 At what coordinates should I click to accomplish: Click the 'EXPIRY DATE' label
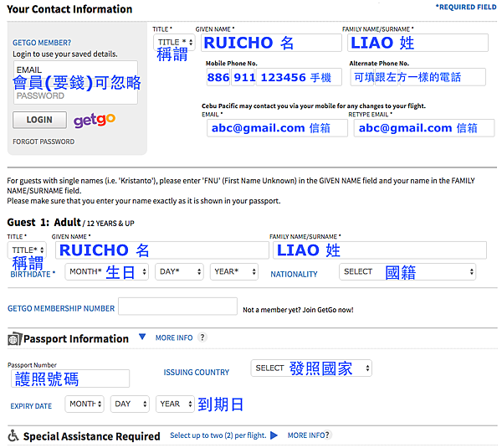click(x=31, y=406)
